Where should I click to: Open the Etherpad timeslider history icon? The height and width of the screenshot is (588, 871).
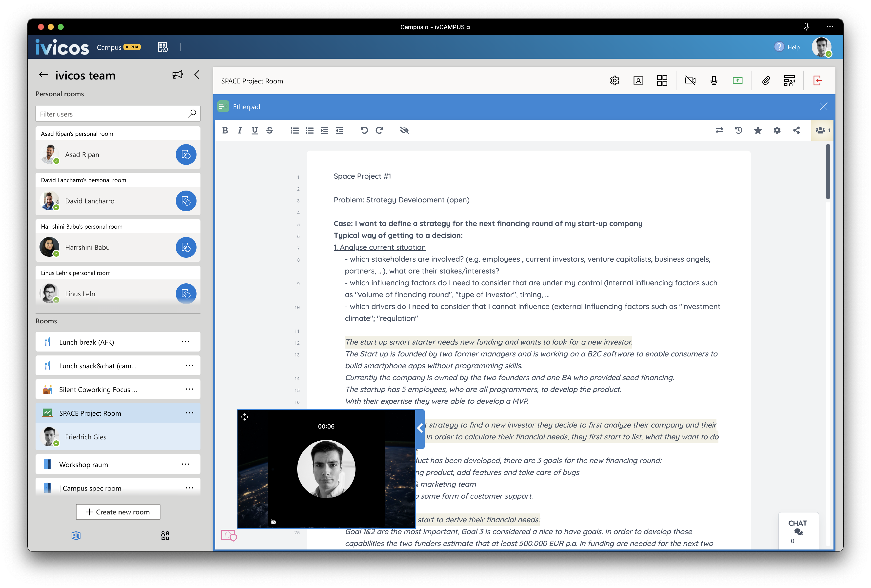pos(738,130)
